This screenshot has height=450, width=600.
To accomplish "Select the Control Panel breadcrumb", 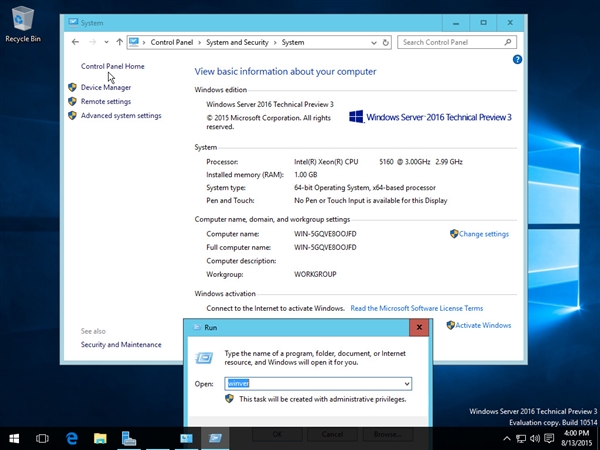I will [171, 42].
